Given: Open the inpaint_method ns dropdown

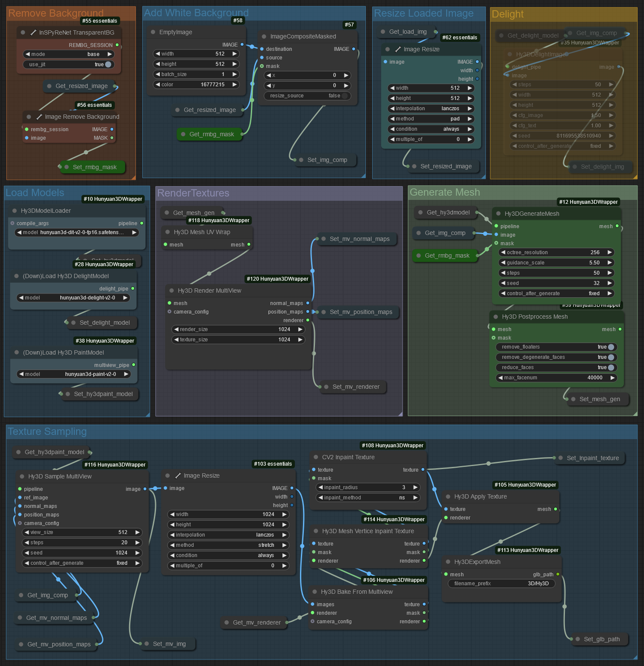Looking at the screenshot, I should pos(368,498).
